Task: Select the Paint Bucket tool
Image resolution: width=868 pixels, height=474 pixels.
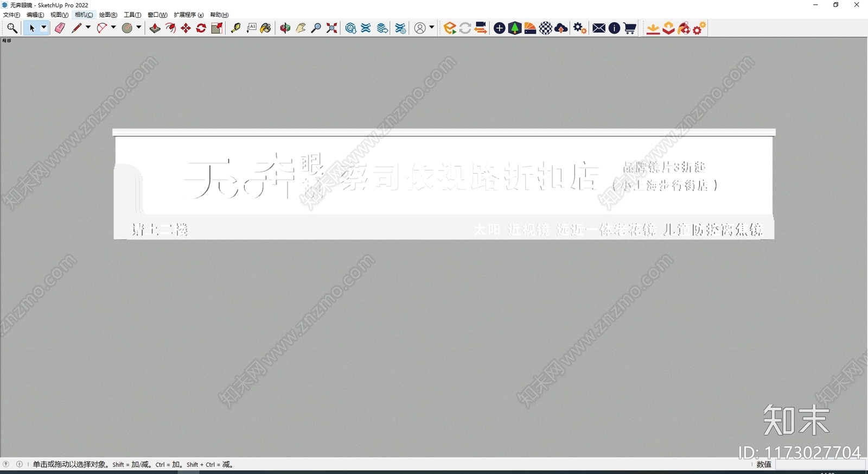Action: click(x=266, y=28)
